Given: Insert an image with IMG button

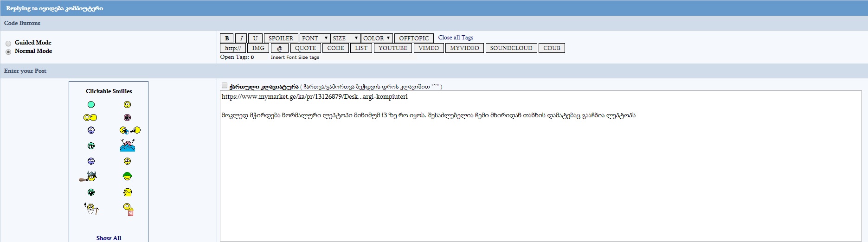Looking at the screenshot, I should (x=258, y=48).
